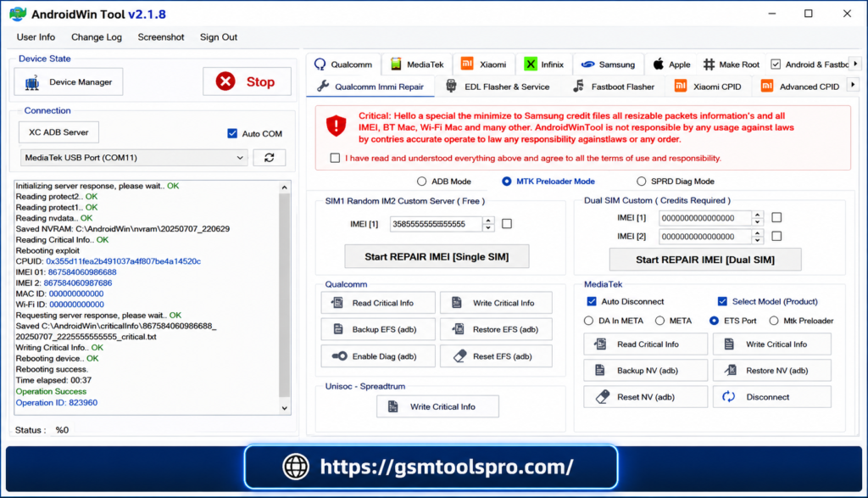Click the Sign Out menu

(219, 37)
